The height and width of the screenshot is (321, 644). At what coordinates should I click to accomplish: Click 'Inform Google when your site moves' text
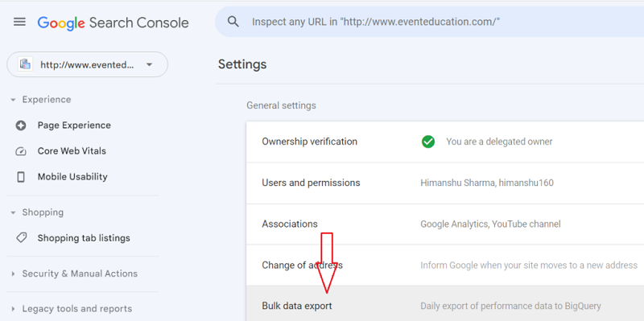pos(529,265)
